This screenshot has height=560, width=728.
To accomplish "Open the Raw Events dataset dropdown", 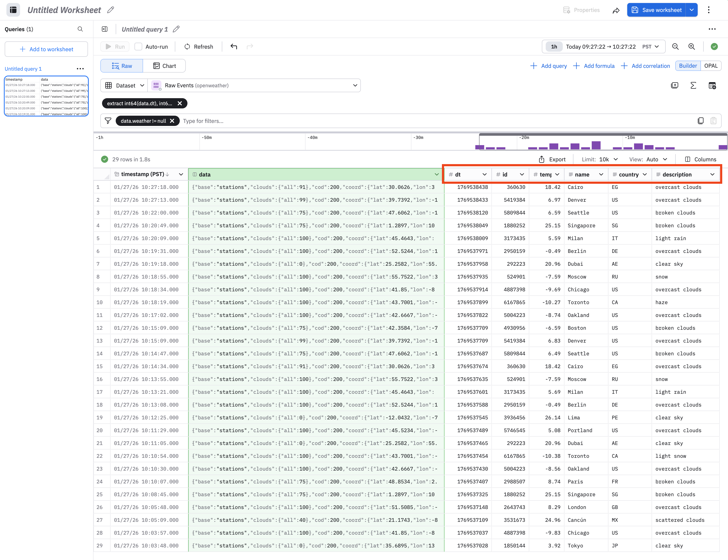I will click(355, 86).
